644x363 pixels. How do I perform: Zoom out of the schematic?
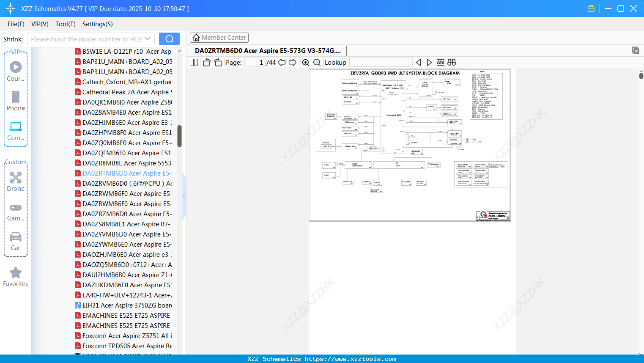[317, 63]
